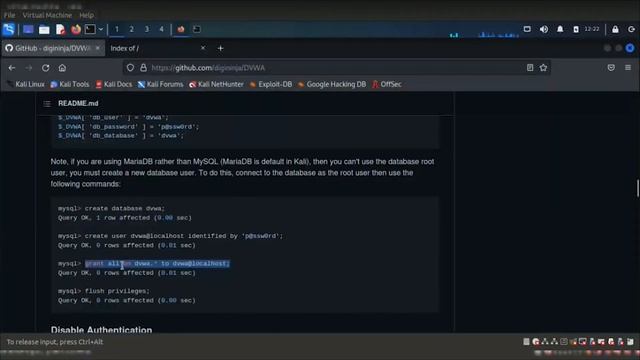Close the Index of / tab
The height and width of the screenshot is (360, 640).
click(203, 48)
